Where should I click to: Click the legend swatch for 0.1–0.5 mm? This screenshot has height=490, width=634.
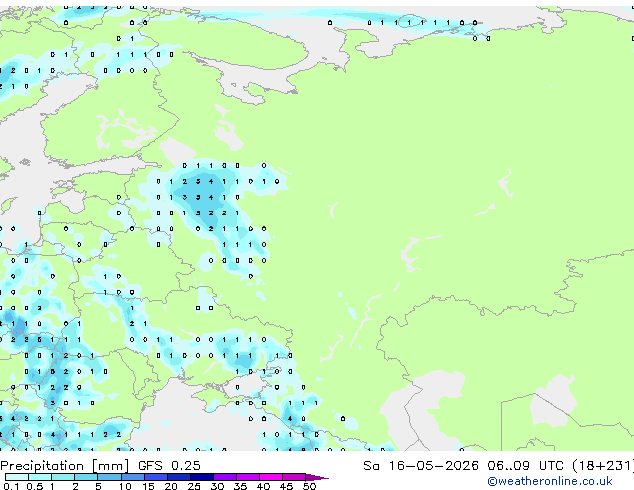coord(17,477)
